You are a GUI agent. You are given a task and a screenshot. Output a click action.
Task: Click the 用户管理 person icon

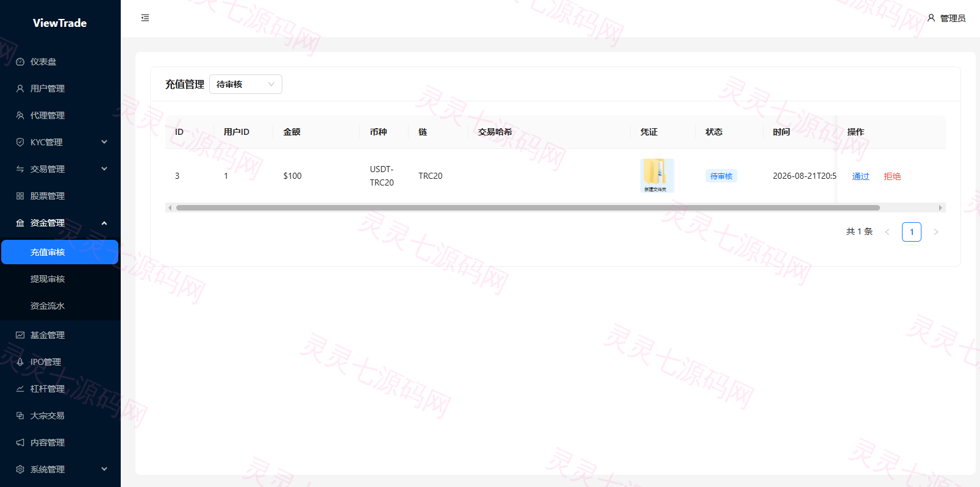coord(20,88)
